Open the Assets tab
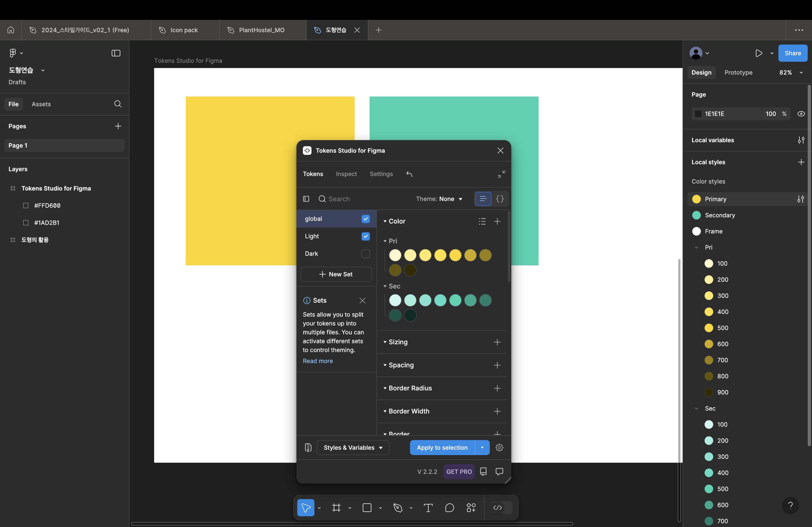The height and width of the screenshot is (527, 812). 41,104
